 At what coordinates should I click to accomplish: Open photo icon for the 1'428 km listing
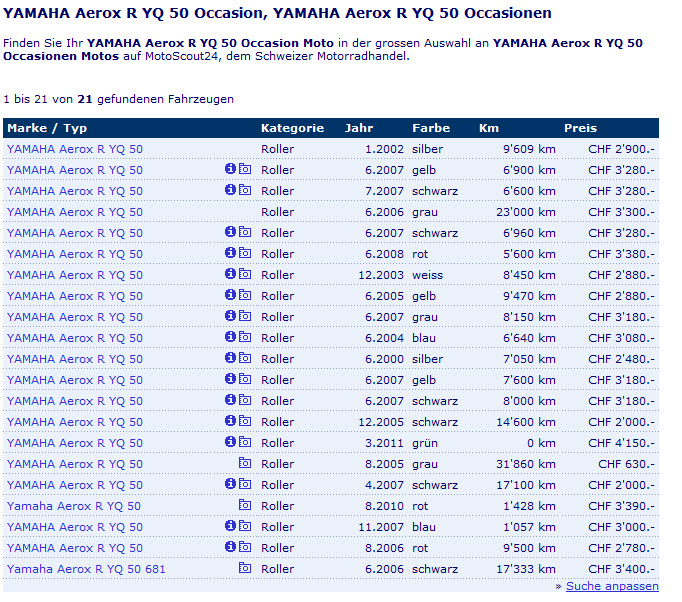(x=245, y=506)
